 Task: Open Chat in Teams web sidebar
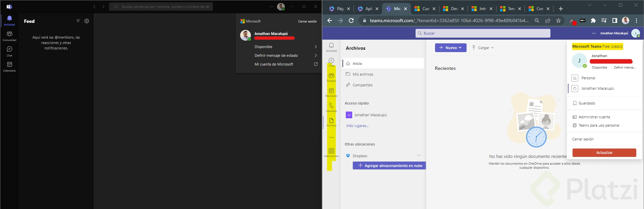click(x=331, y=62)
